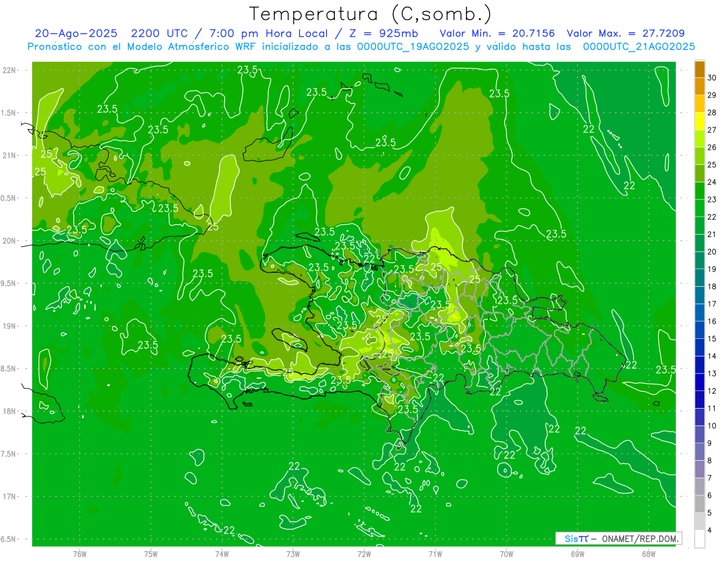Select the date text "20-Ago-2025"
This screenshot has height=562, width=728.
pos(76,33)
